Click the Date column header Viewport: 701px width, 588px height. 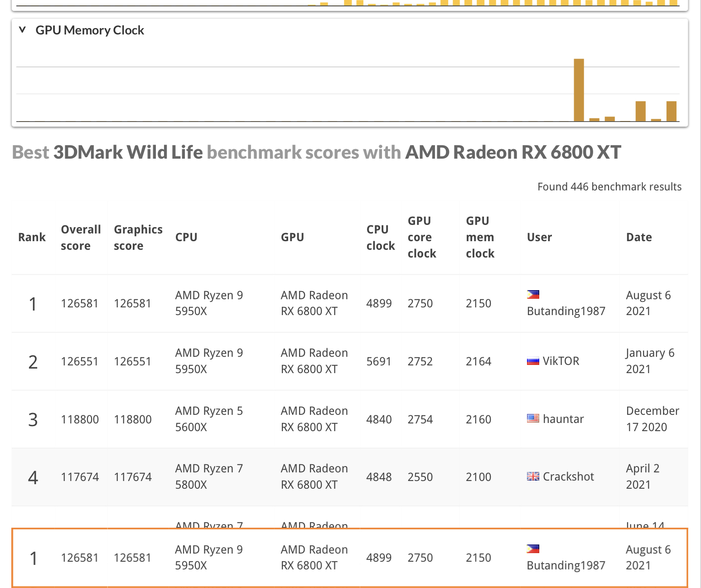tap(639, 237)
